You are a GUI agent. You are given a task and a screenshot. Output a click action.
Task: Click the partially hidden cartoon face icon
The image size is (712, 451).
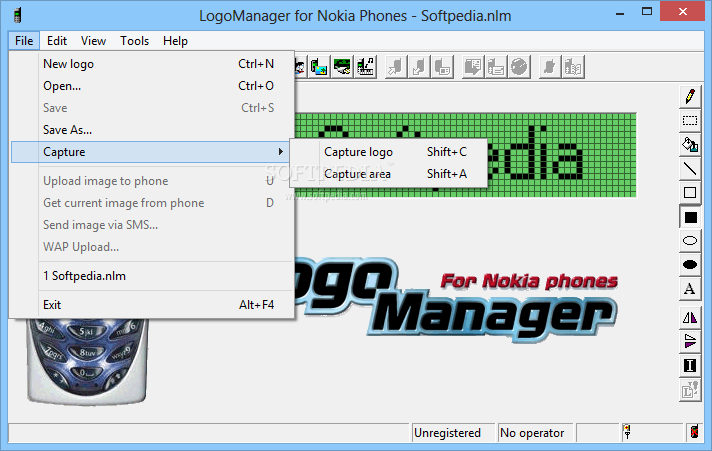[300, 67]
